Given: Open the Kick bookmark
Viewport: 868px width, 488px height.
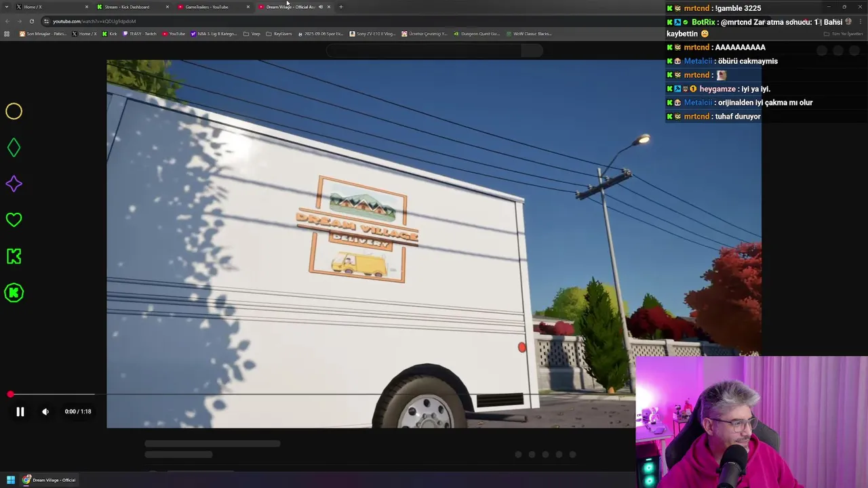Looking at the screenshot, I should [110, 34].
